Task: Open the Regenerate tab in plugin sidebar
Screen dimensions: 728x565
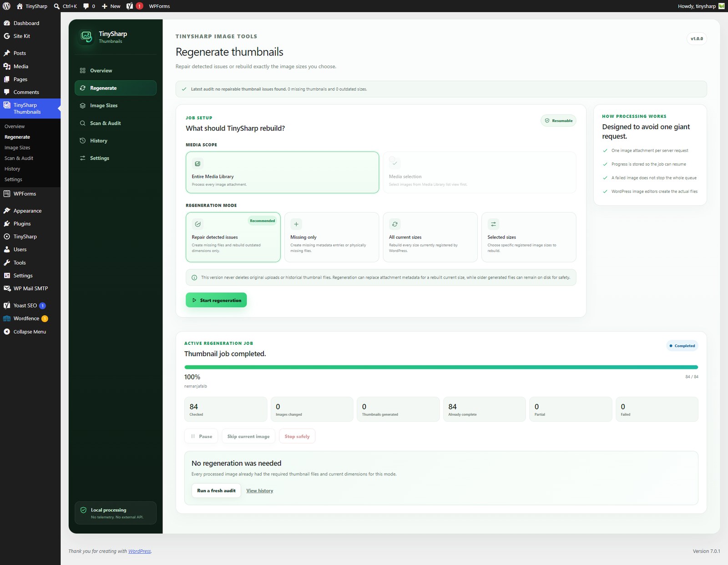Action: click(116, 88)
